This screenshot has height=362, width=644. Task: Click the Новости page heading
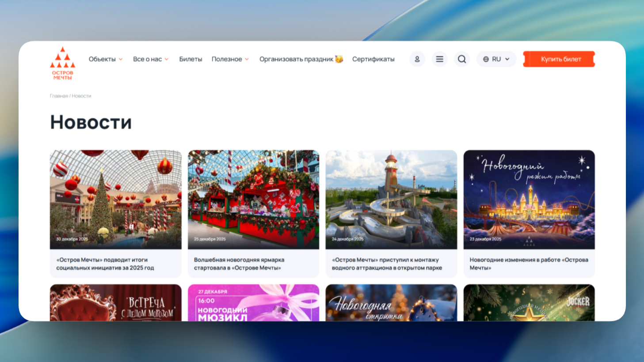91,122
